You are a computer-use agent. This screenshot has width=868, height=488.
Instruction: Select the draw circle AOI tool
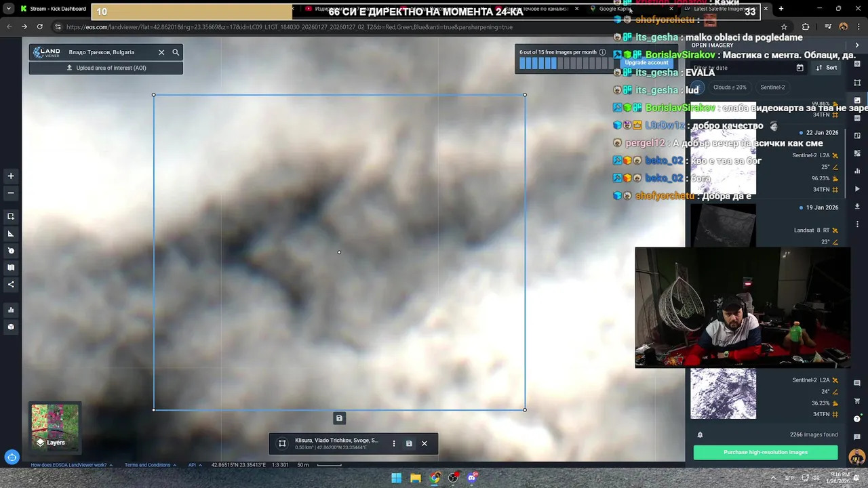[x=11, y=251]
